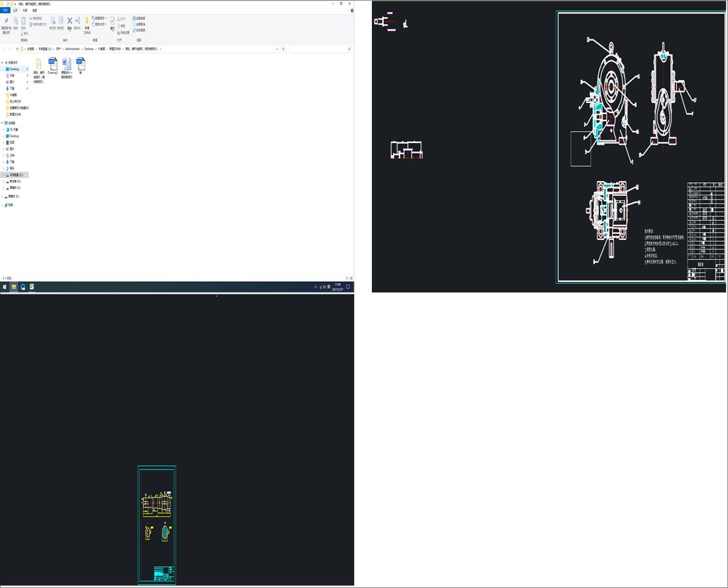Select the Drawing1 DWG file icon

[53, 66]
